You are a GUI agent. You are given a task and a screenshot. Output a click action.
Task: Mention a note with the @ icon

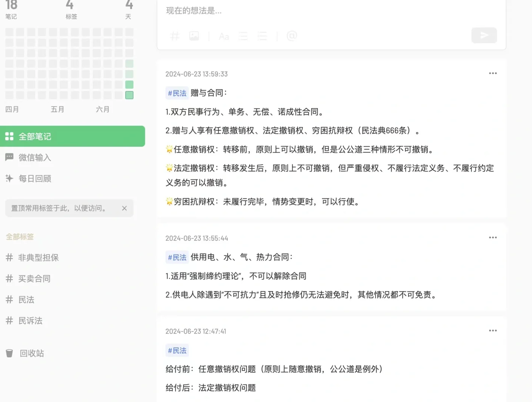(x=292, y=36)
